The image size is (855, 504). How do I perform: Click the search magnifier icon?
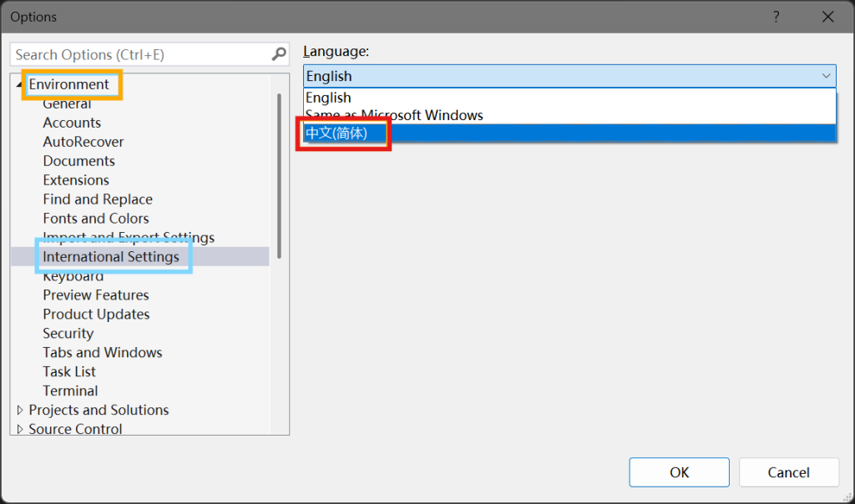click(278, 53)
